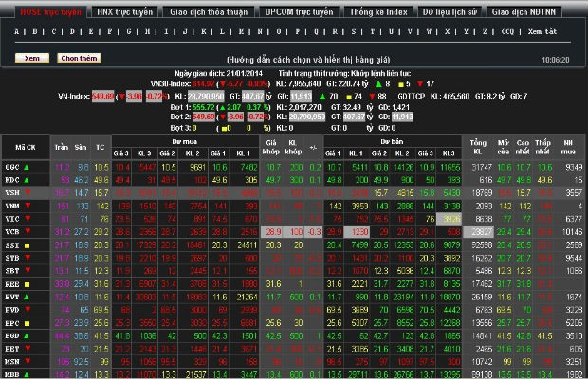Screen dimensions: 588x379
Task: Switch to HNX trực tuyến tab
Action: point(125,13)
